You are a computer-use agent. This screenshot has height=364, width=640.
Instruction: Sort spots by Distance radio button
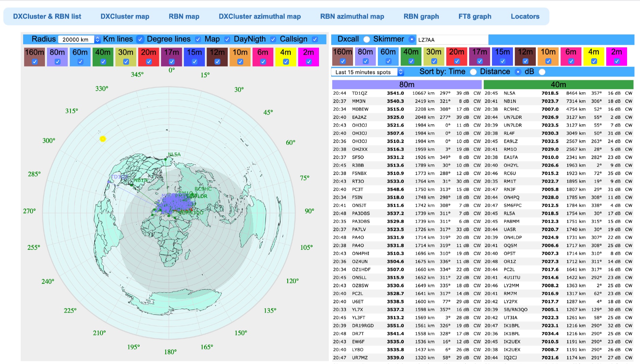pyautogui.click(x=518, y=72)
